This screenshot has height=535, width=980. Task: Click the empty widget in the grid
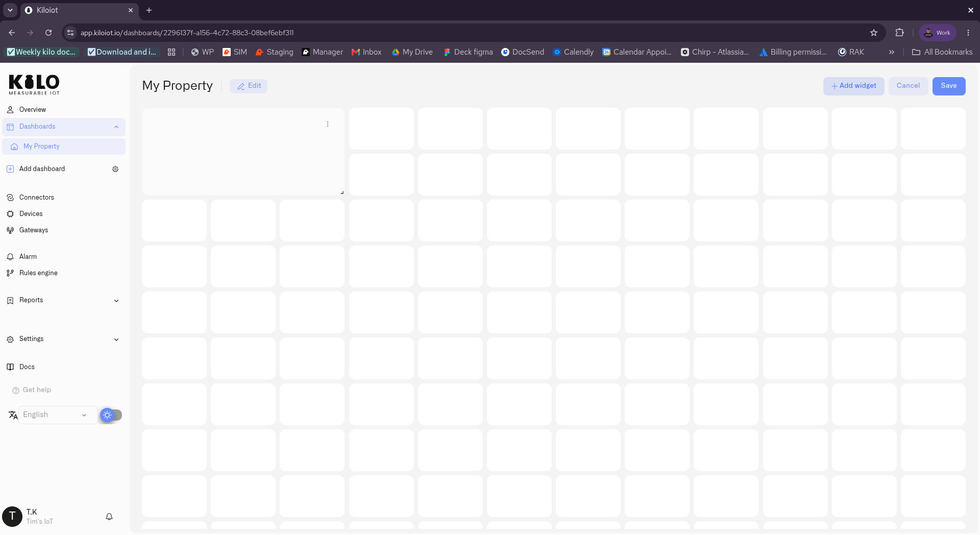[x=243, y=152]
